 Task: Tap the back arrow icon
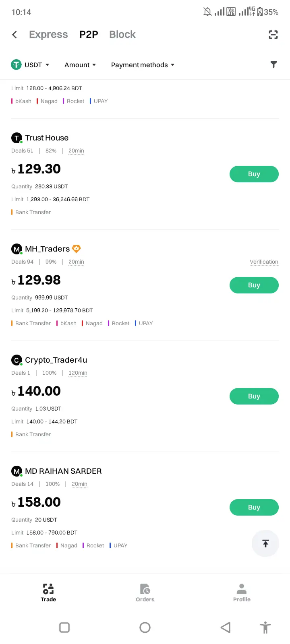(x=14, y=35)
